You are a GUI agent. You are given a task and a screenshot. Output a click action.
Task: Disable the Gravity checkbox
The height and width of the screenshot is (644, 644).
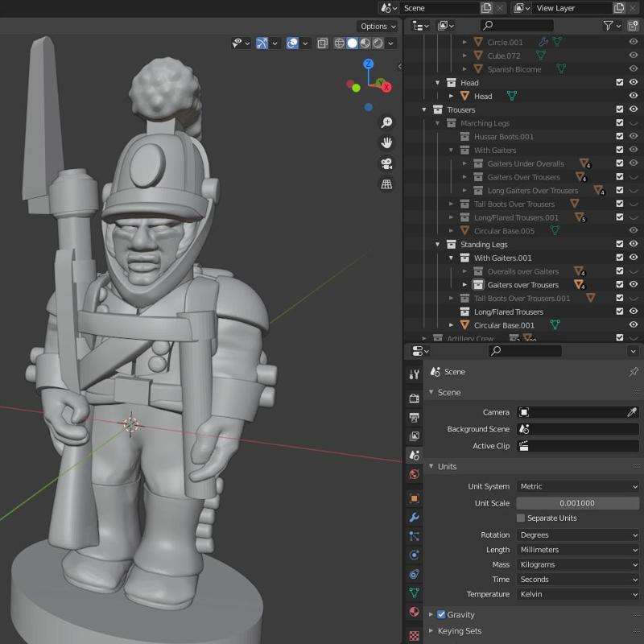click(x=440, y=614)
